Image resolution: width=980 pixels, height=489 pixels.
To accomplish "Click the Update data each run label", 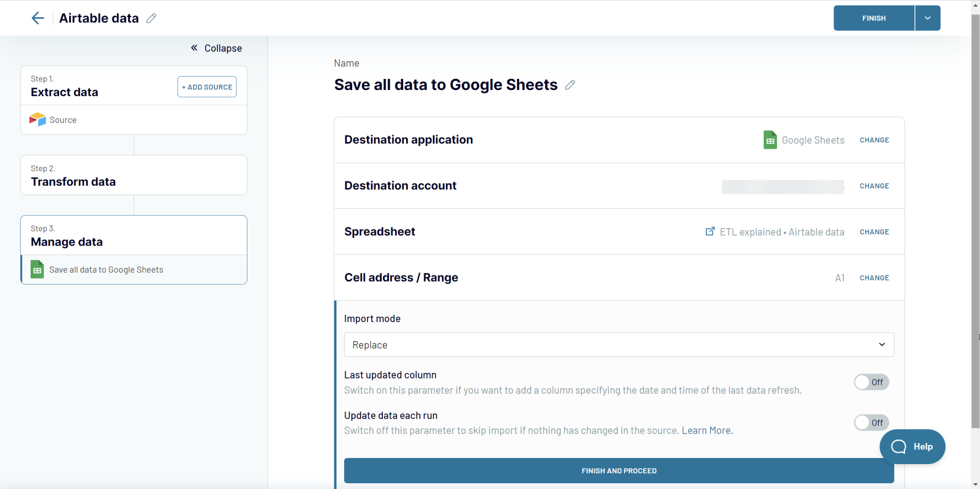I will coord(391,416).
